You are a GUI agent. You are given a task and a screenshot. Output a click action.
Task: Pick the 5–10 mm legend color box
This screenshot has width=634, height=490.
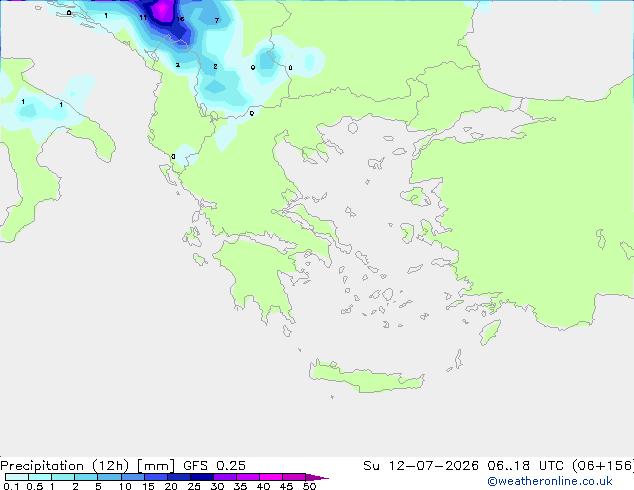tap(109, 477)
